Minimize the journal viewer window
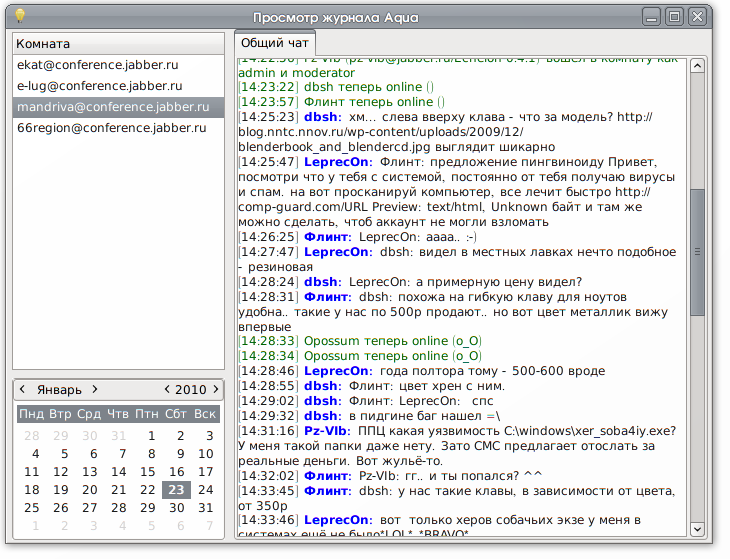 (652, 16)
